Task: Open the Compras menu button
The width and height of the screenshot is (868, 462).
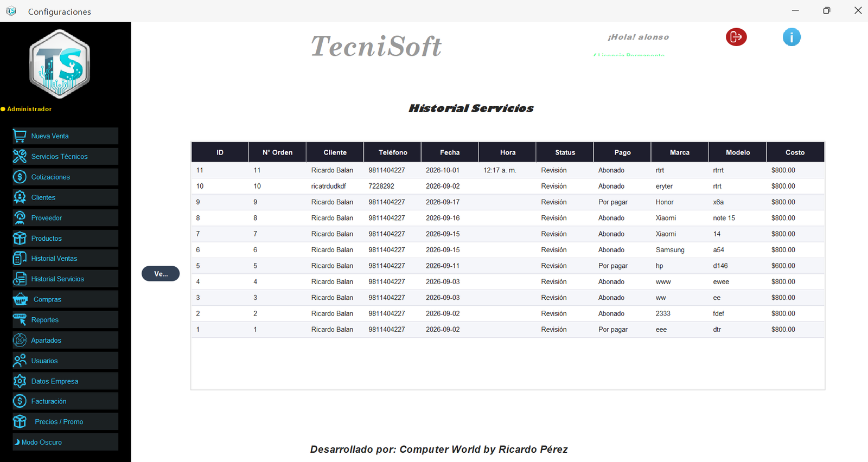Action: tap(66, 299)
